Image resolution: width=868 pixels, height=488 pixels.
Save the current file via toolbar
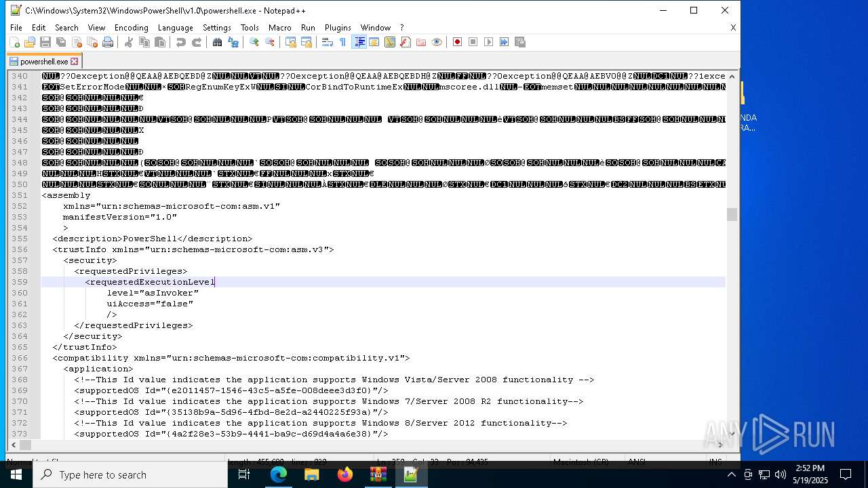click(45, 42)
